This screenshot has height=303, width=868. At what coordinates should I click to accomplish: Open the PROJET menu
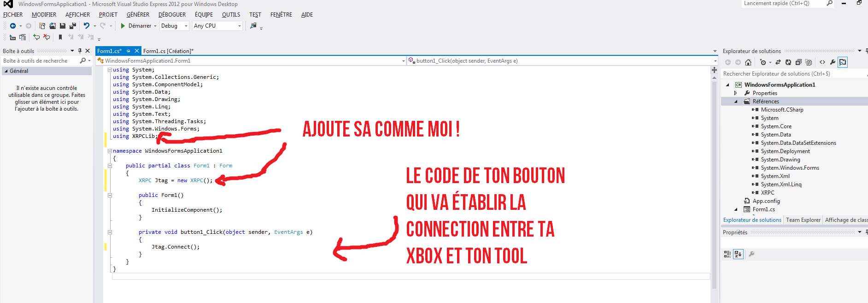(108, 14)
